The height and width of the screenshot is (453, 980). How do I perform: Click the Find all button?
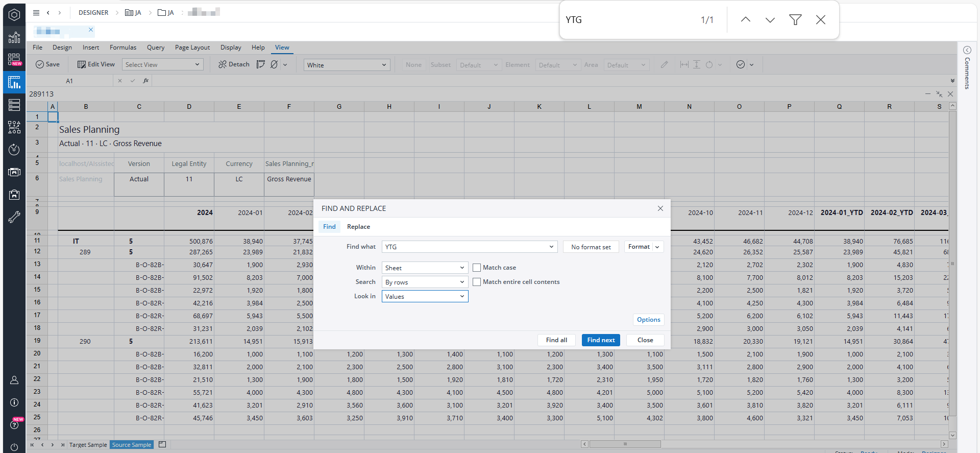pos(556,340)
